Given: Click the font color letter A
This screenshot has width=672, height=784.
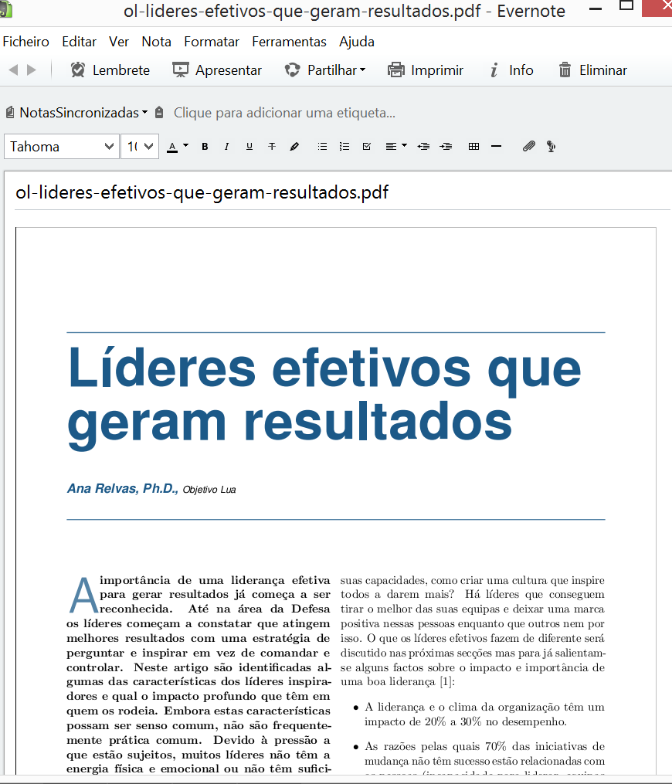Looking at the screenshot, I should click(172, 147).
